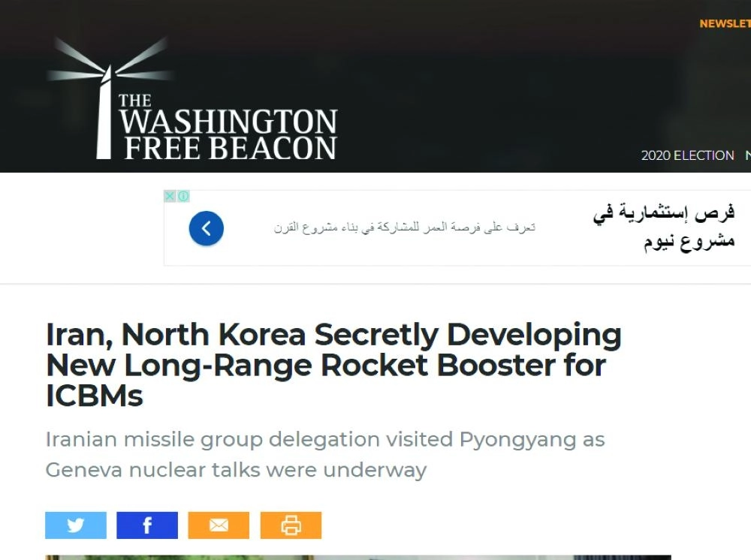
Task: Click the article headline about ICBMs
Action: pos(333,364)
